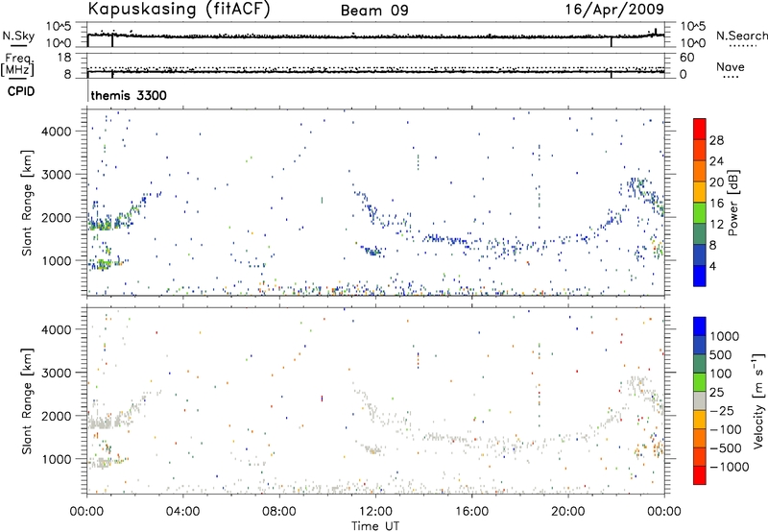Click the 04:00 time tick label
This screenshot has width=768, height=532.
182,512
